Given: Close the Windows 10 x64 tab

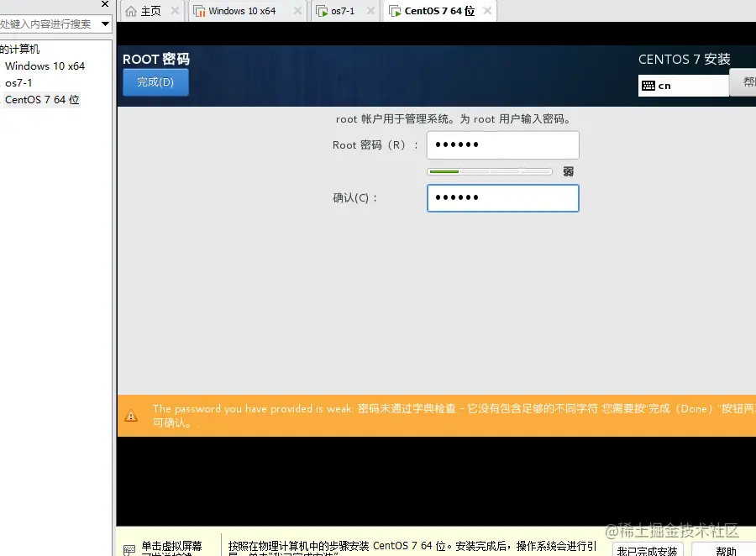Looking at the screenshot, I should click(298, 11).
